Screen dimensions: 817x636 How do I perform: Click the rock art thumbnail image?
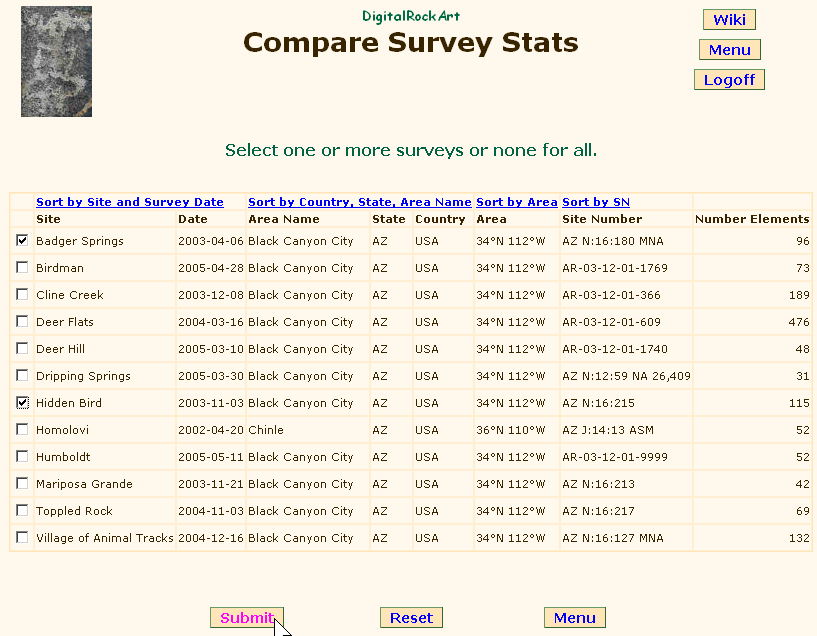(x=56, y=61)
